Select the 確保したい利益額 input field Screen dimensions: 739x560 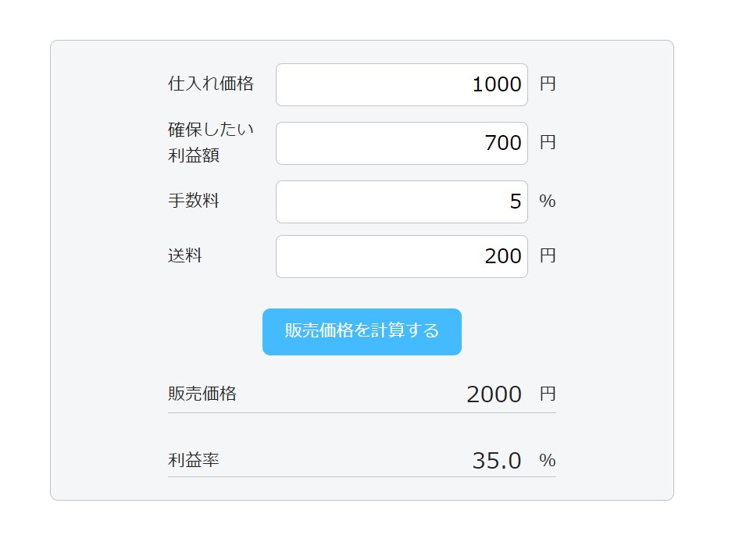pyautogui.click(x=402, y=142)
